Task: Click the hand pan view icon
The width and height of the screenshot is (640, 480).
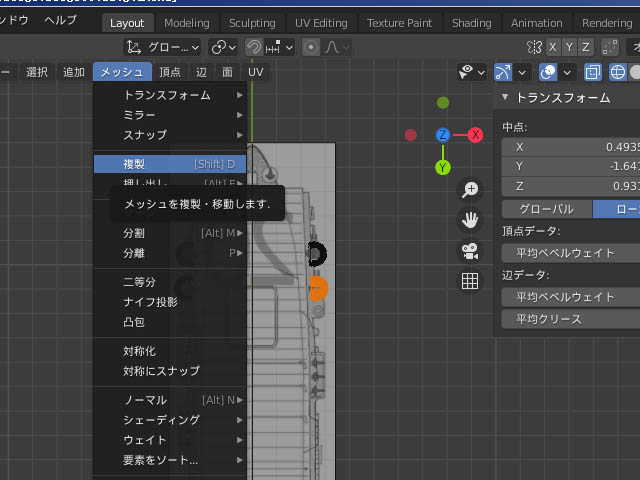Action: [x=470, y=220]
